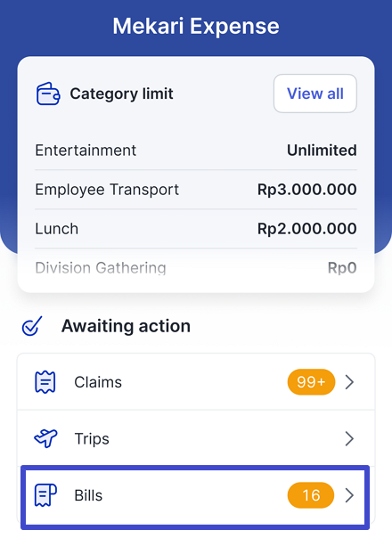Click the orange 16 badge on Bills

(x=311, y=495)
